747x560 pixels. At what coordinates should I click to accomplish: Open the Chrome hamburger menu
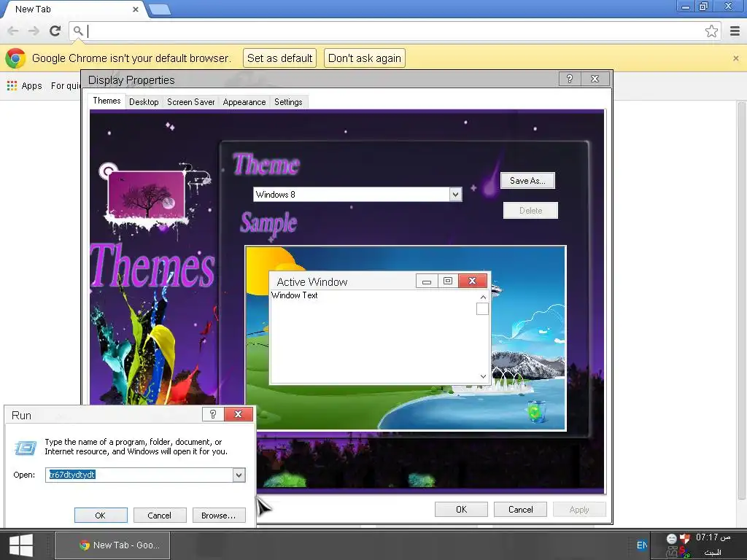pos(735,31)
